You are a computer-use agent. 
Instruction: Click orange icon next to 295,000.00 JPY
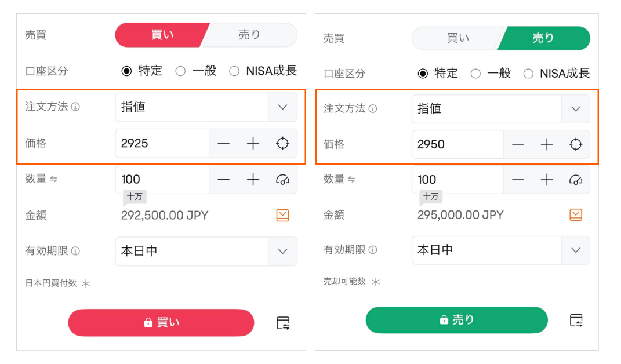click(x=575, y=215)
